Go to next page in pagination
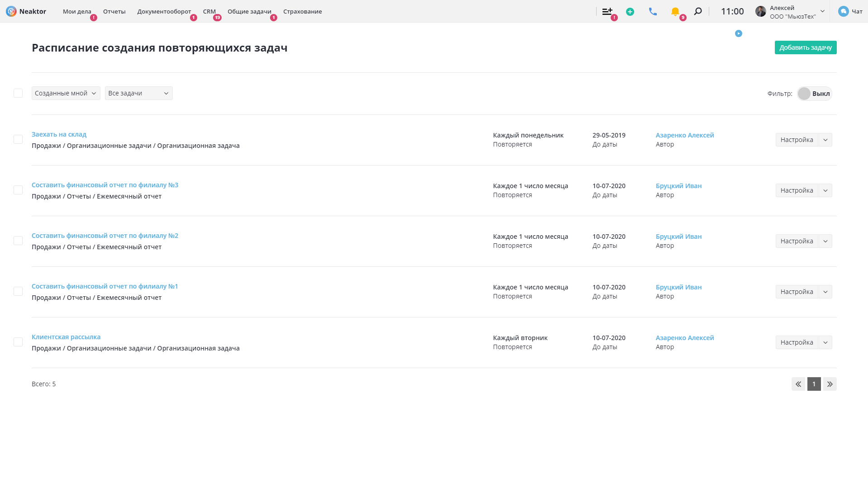 (x=830, y=384)
